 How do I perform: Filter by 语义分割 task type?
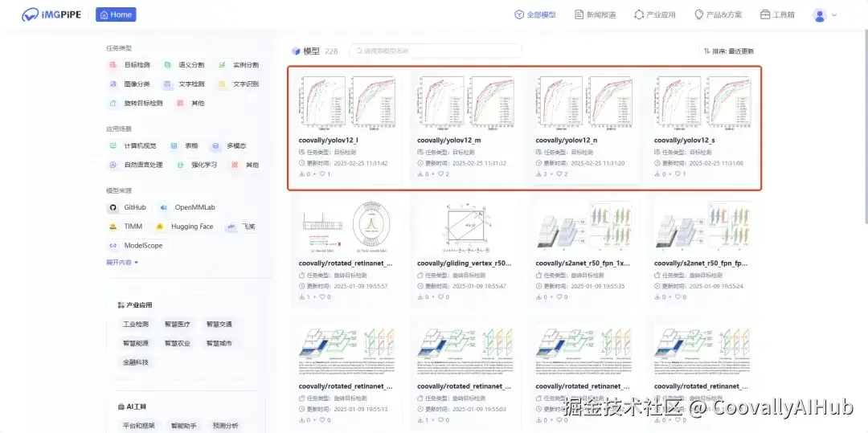184,65
